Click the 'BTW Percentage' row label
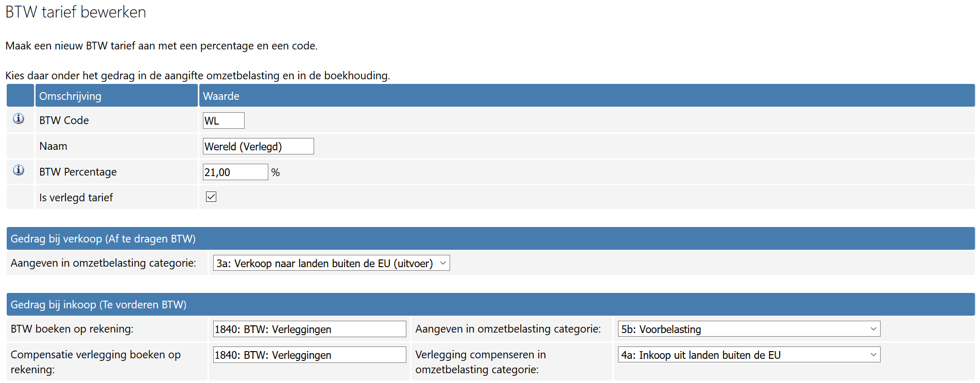 coord(78,172)
